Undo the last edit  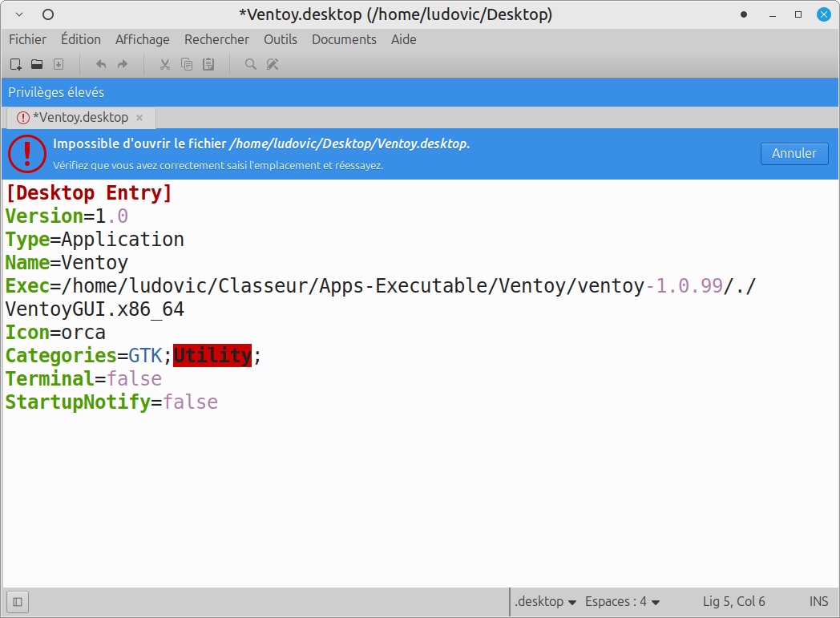point(101,64)
